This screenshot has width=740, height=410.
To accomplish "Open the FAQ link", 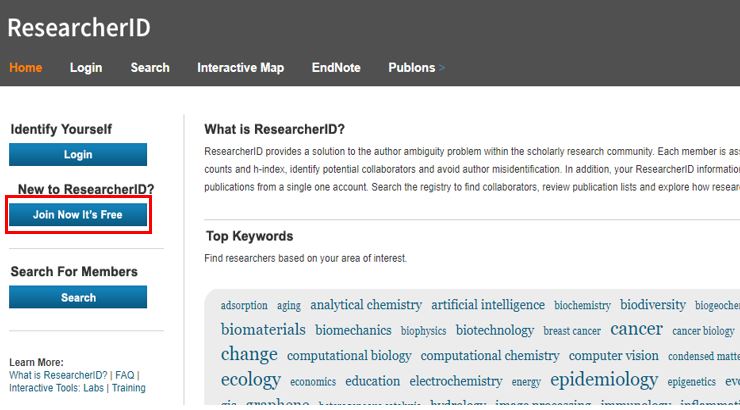I will tap(125, 376).
